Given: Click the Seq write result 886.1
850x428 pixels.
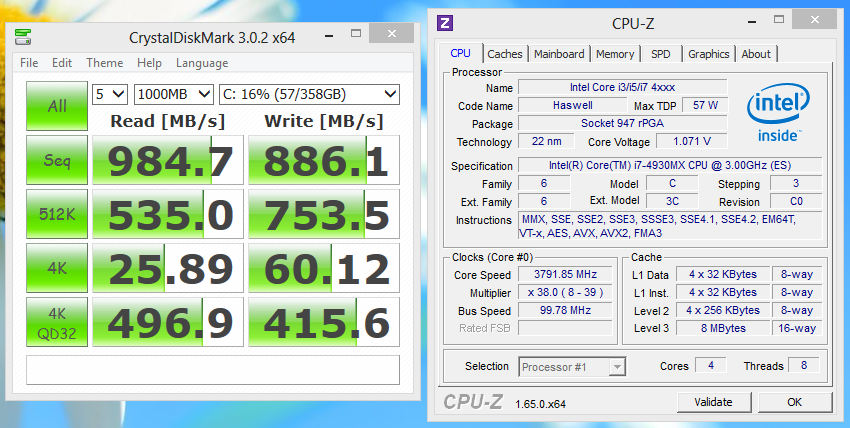Looking at the screenshot, I should [324, 160].
